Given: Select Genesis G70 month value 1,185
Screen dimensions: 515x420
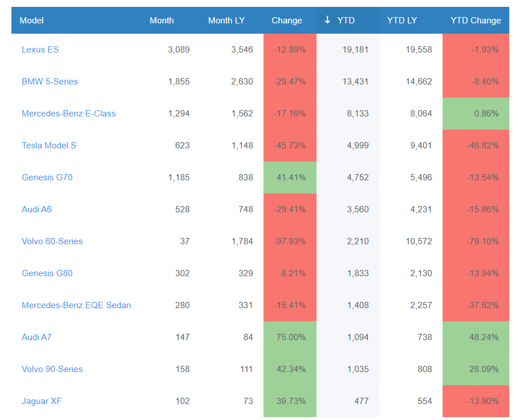Looking at the screenshot, I should click(x=179, y=177).
